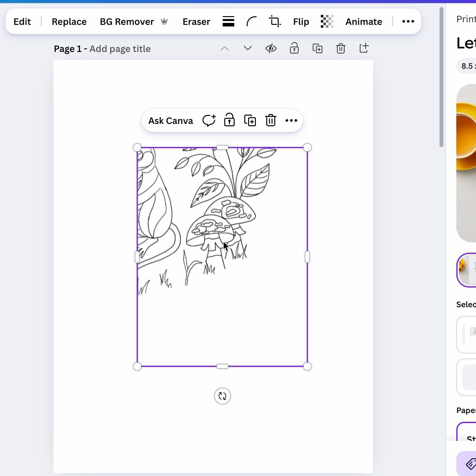Image resolution: width=476 pixels, height=476 pixels.
Task: Click the right-side middle resize handle
Action: [x=307, y=257]
